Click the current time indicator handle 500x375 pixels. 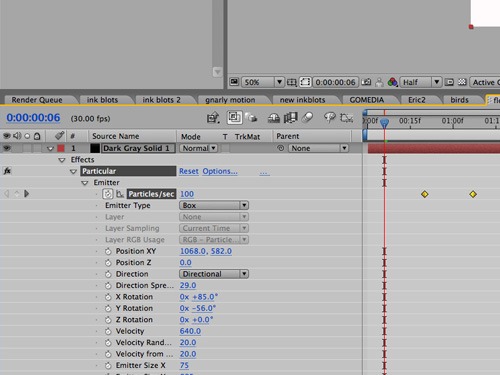click(384, 123)
